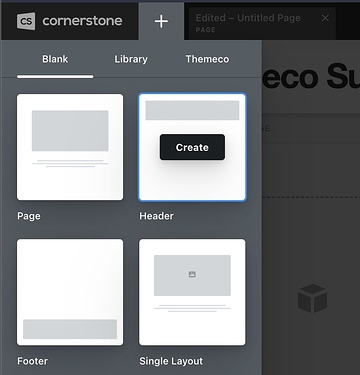Click the Page label under thumbnail
360x375 pixels.
[x=29, y=216]
